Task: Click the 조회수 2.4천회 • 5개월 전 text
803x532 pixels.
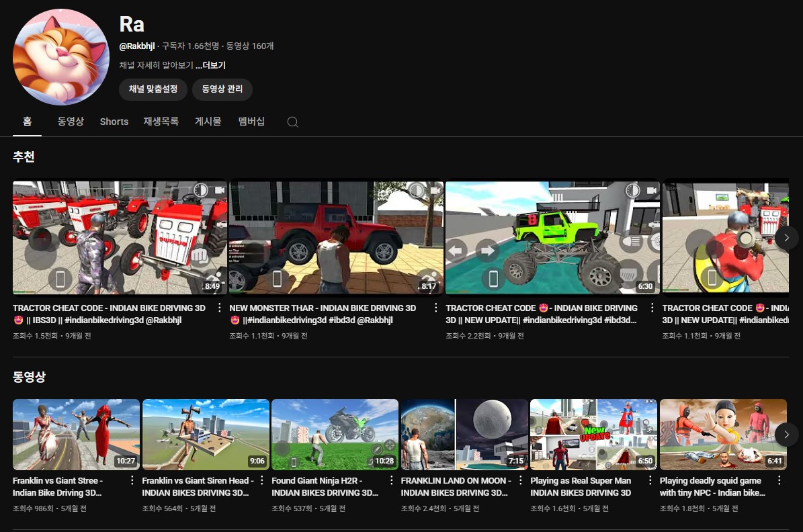Action: coord(440,508)
